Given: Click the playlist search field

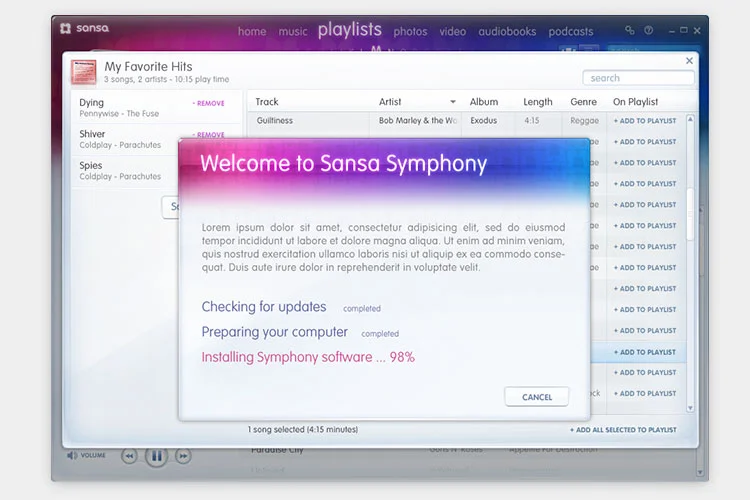Looking at the screenshot, I should [639, 78].
